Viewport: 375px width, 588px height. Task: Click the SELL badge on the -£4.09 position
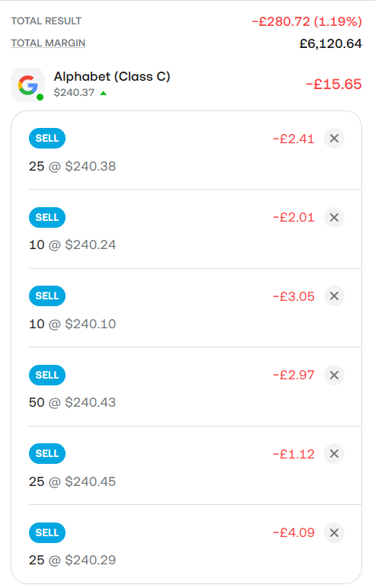pyautogui.click(x=47, y=532)
